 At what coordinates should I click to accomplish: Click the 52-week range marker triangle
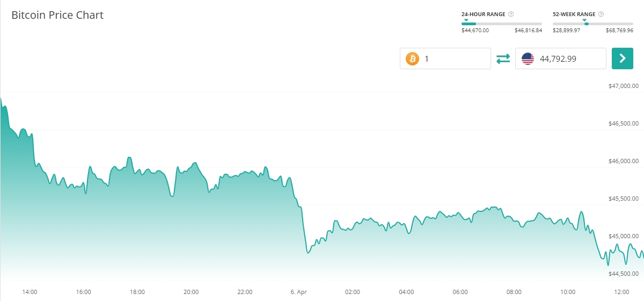(584, 20)
